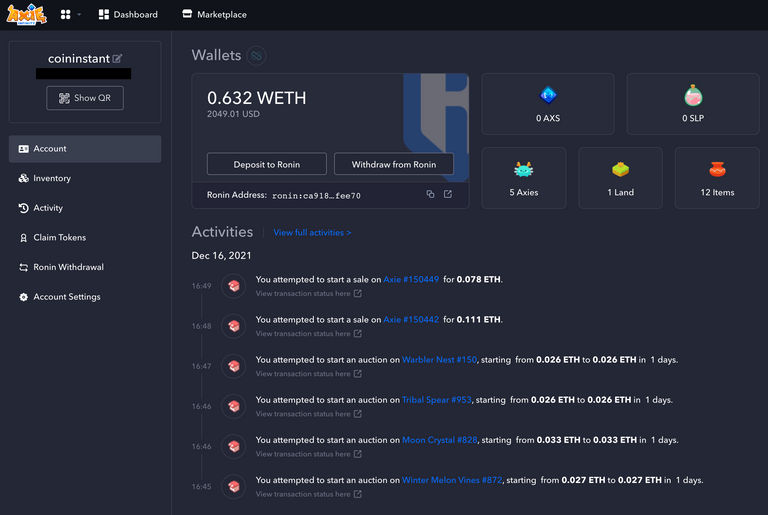
Task: Edit the coininstant username pencil icon
Action: point(117,59)
